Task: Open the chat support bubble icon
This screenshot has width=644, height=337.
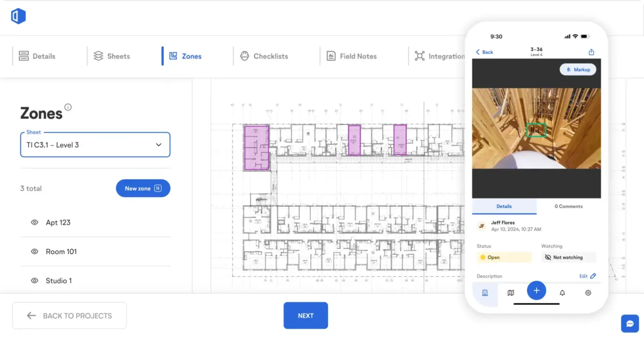Action: click(630, 323)
